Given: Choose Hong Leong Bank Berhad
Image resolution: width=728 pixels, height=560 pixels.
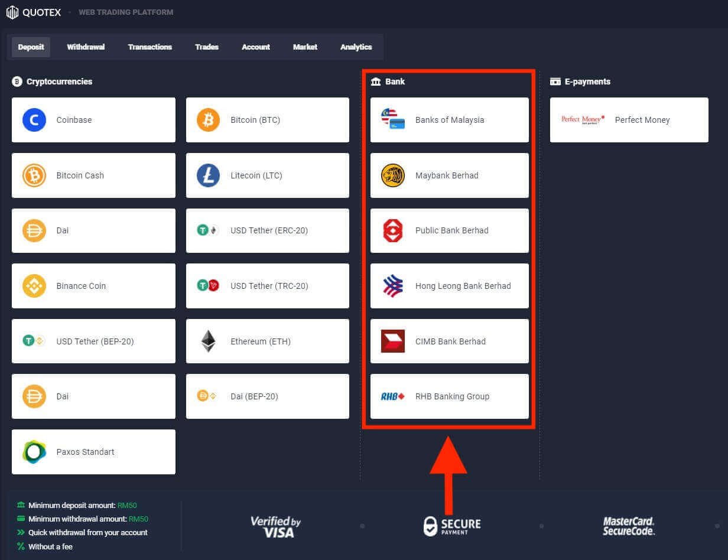Looking at the screenshot, I should (450, 286).
